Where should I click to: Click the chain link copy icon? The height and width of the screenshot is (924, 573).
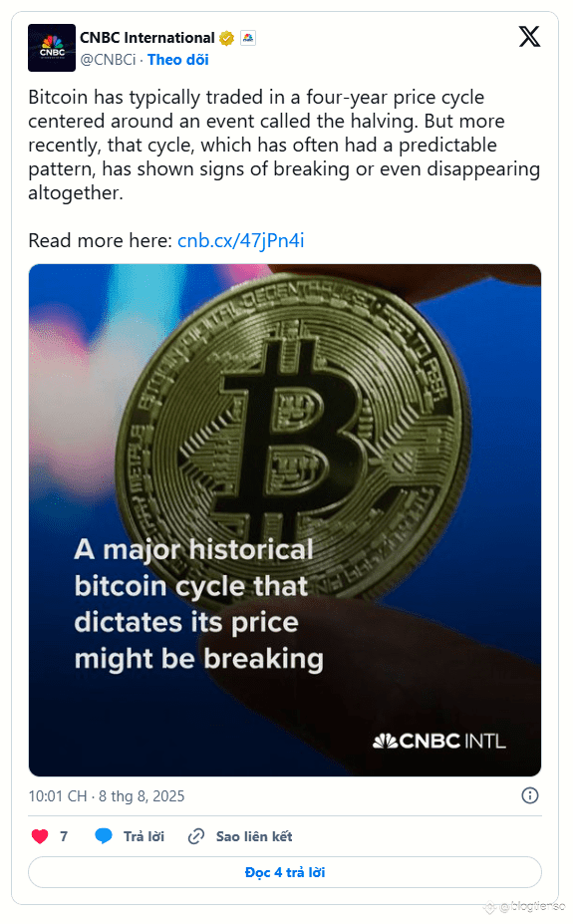pos(196,836)
